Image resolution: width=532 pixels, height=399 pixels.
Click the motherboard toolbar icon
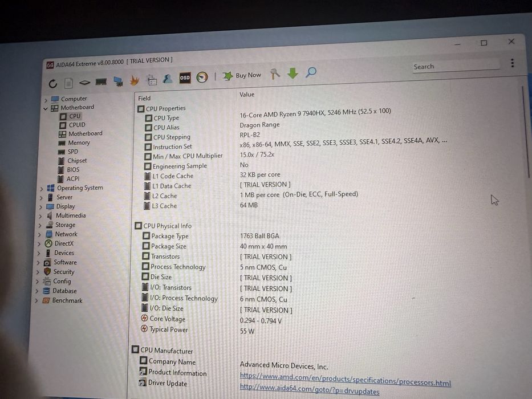pyautogui.click(x=84, y=82)
